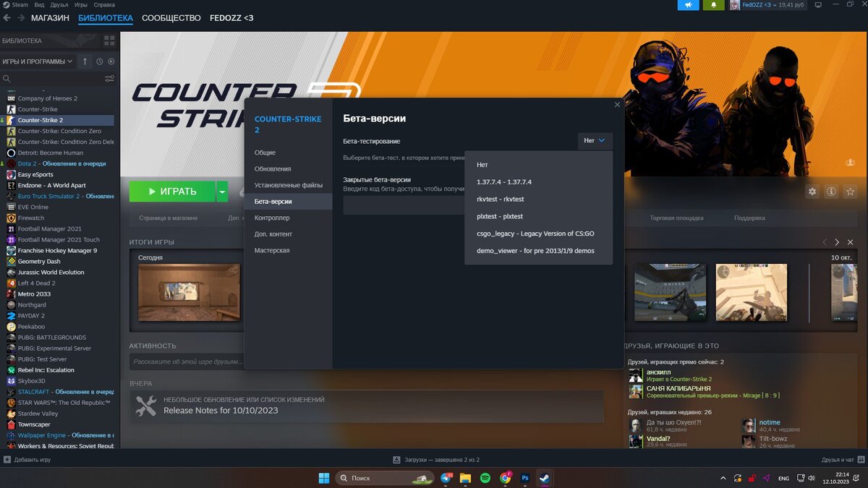This screenshot has width=868, height=488.
Task: Open advanced filter sliders icon
Action: 109,78
